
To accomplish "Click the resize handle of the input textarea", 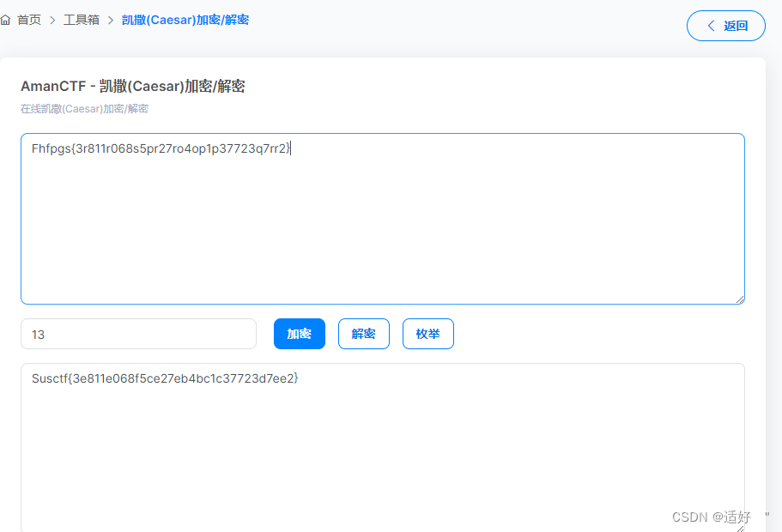I will [741, 299].
